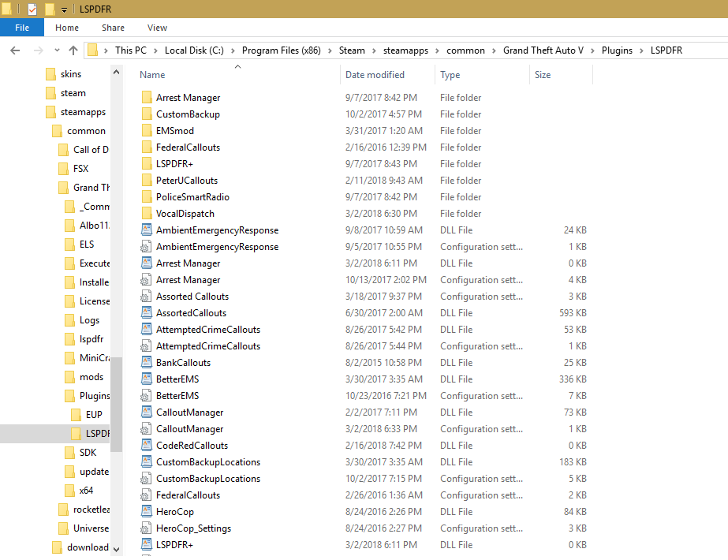Image resolution: width=728 pixels, height=560 pixels.
Task: Select the CodeRedCallouts DLL icon
Action: 146,446
